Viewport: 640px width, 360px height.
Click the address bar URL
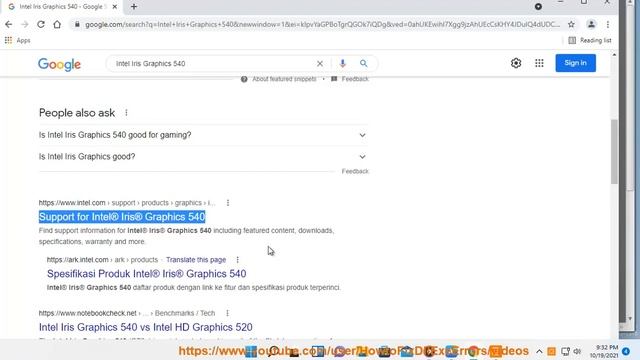point(322,24)
